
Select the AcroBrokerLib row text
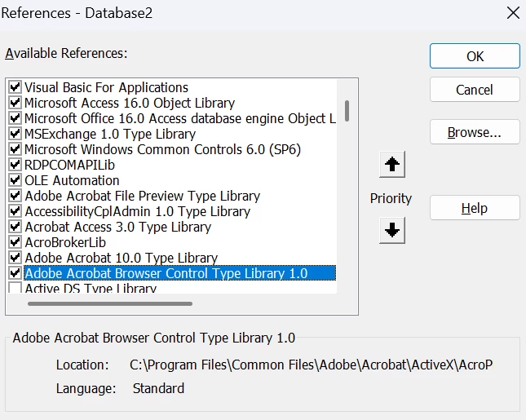[x=65, y=242]
